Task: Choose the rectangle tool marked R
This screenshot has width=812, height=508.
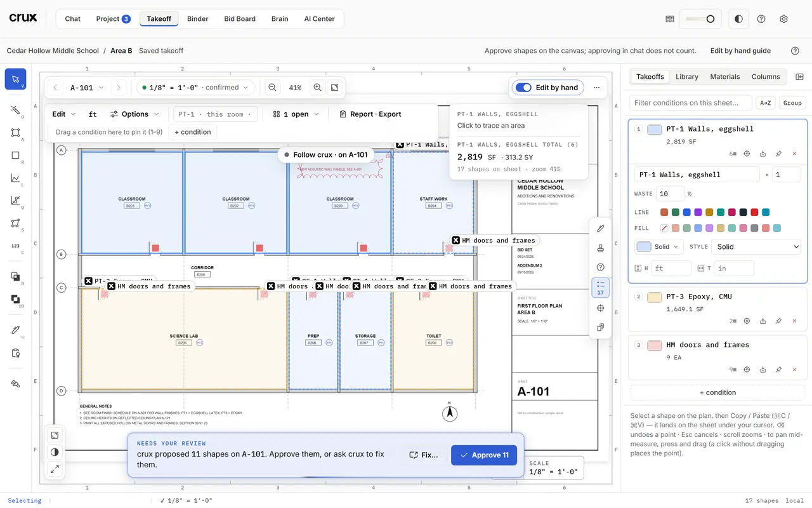Action: (15, 156)
